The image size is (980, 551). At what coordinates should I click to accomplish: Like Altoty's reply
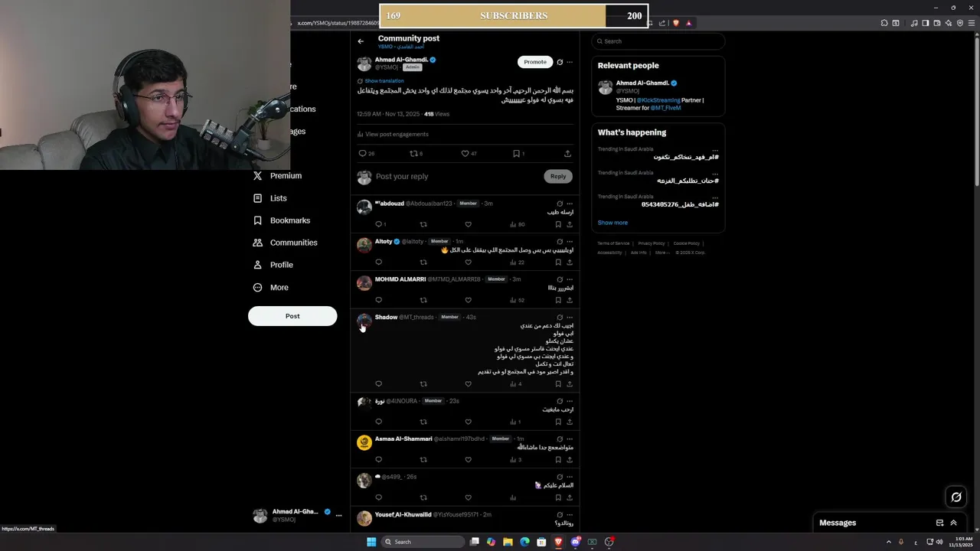point(468,262)
